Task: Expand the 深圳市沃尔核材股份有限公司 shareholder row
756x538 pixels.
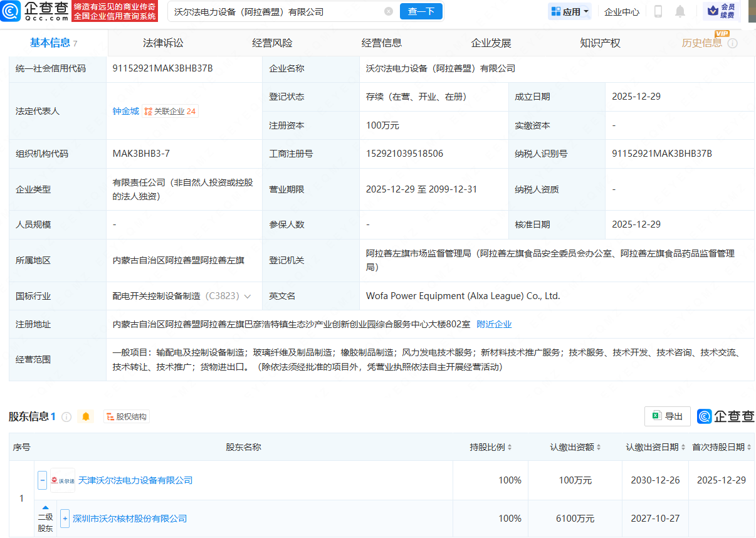Action: 65,519
